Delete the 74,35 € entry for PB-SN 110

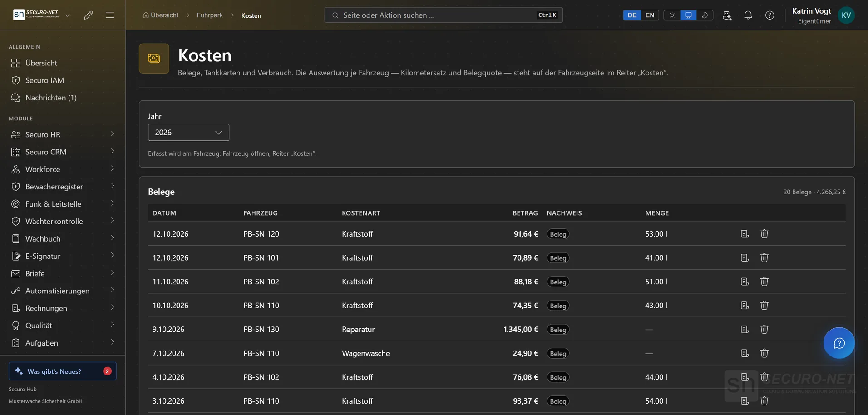click(764, 306)
